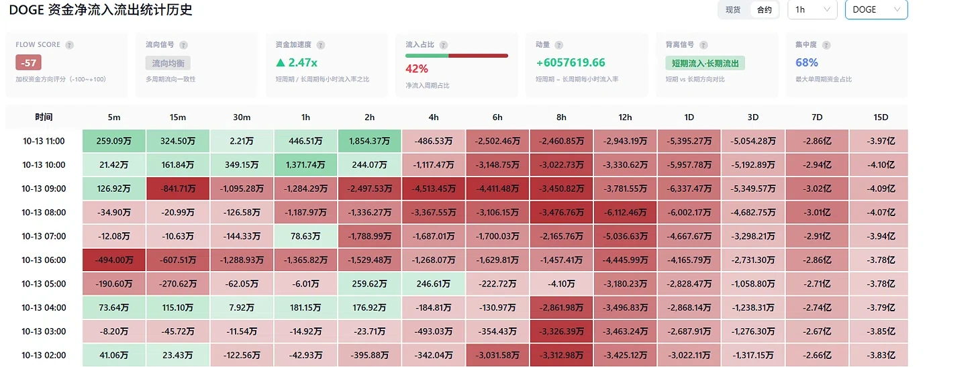
Task: Click the question mark icon beside 背离信号
Action: 703,45
